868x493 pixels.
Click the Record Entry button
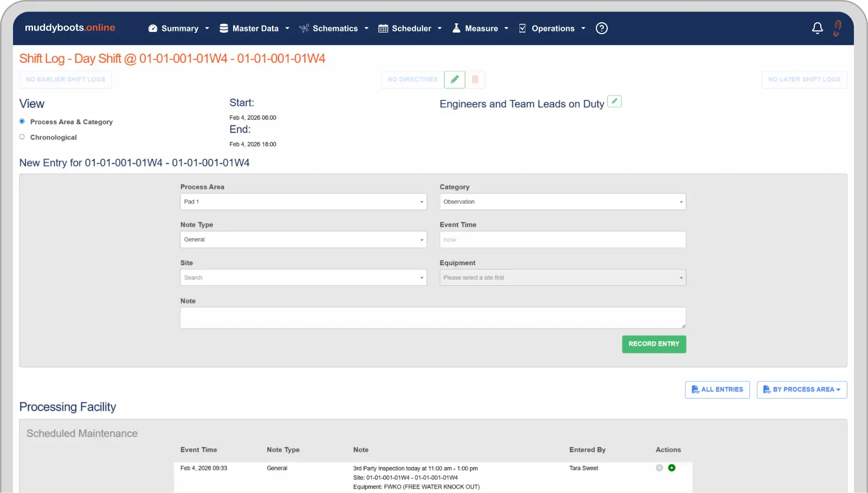pos(653,344)
